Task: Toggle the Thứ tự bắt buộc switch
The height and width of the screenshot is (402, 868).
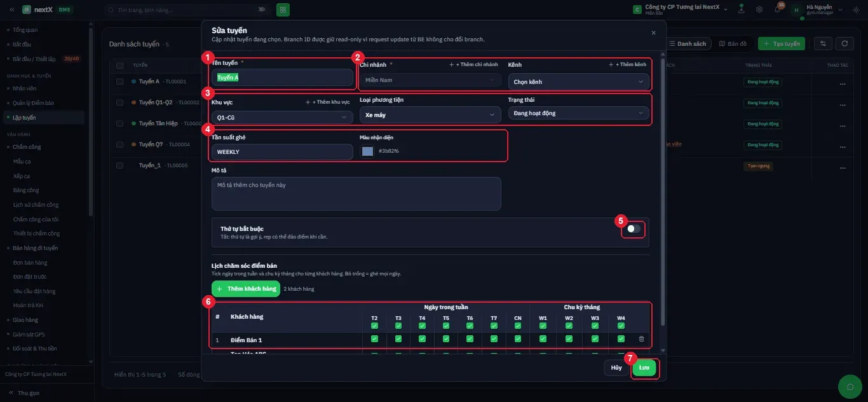Action: tap(634, 228)
